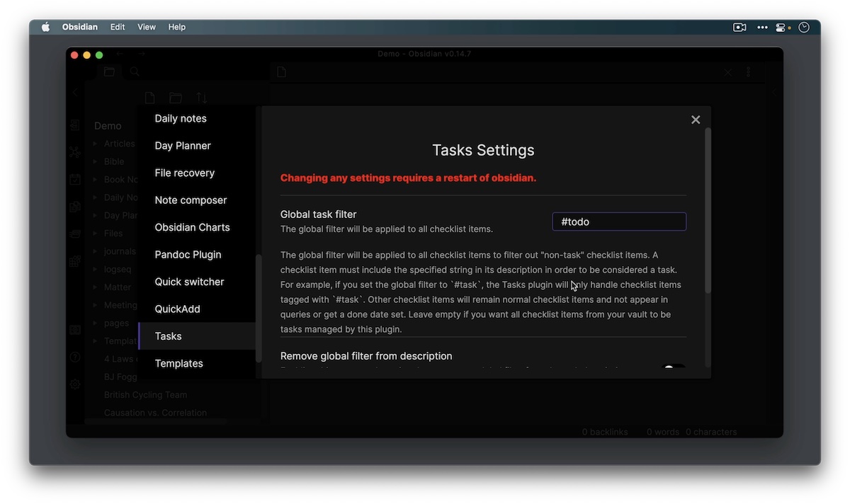
Task: Click the screen recording menu bar icon
Action: (739, 27)
